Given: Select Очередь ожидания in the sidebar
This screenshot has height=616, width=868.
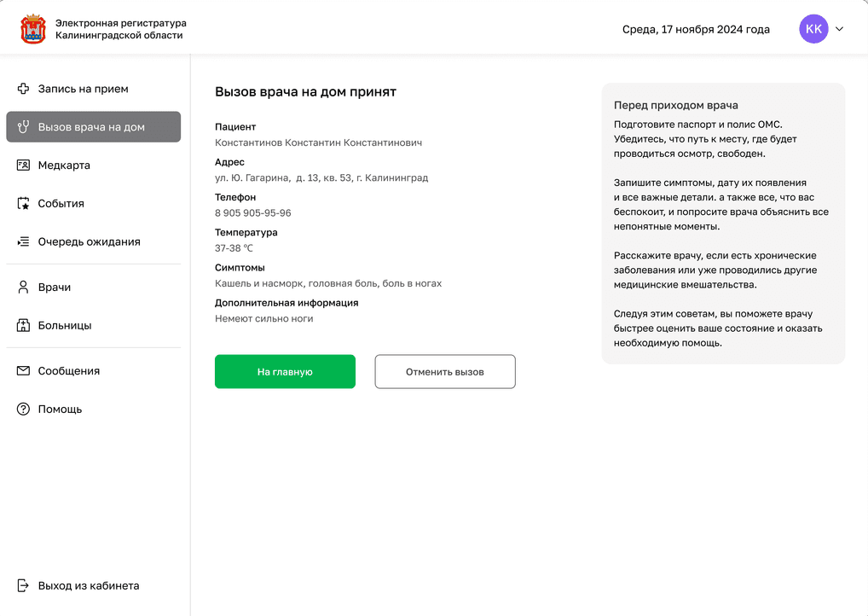Looking at the screenshot, I should (x=89, y=242).
